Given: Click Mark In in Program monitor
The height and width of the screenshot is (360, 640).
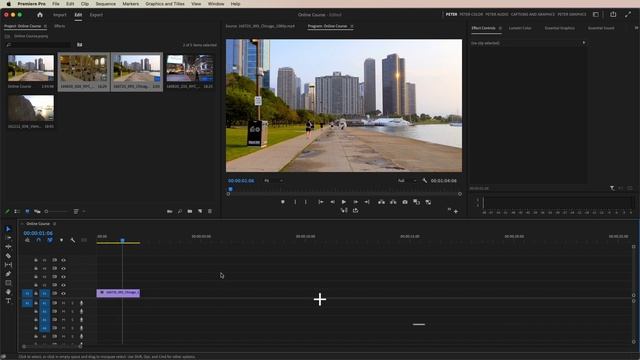Looking at the screenshot, I should tap(295, 202).
